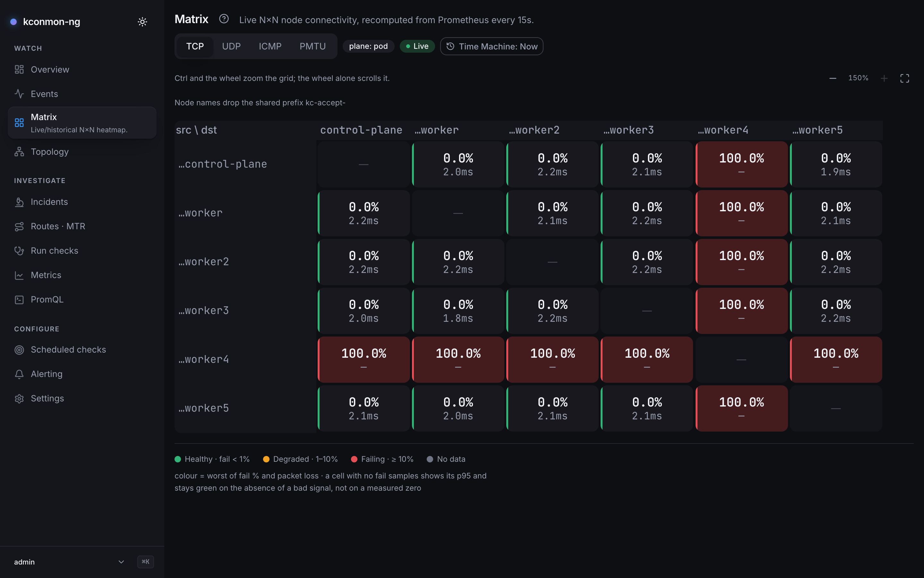Open the Alerting bell icon

(x=19, y=374)
